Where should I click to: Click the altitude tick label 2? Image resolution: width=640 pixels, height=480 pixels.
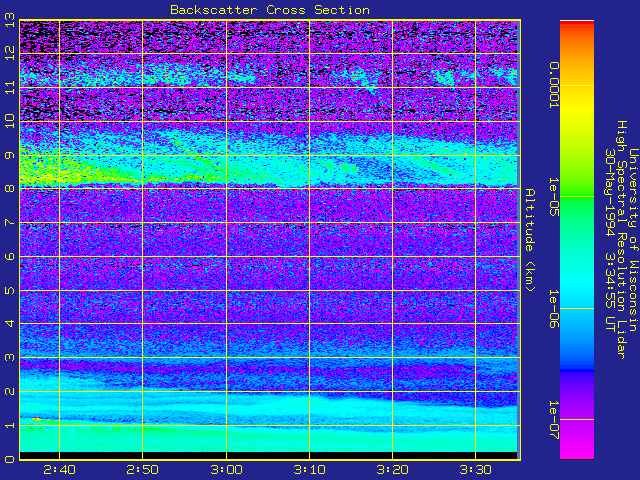coord(10,391)
